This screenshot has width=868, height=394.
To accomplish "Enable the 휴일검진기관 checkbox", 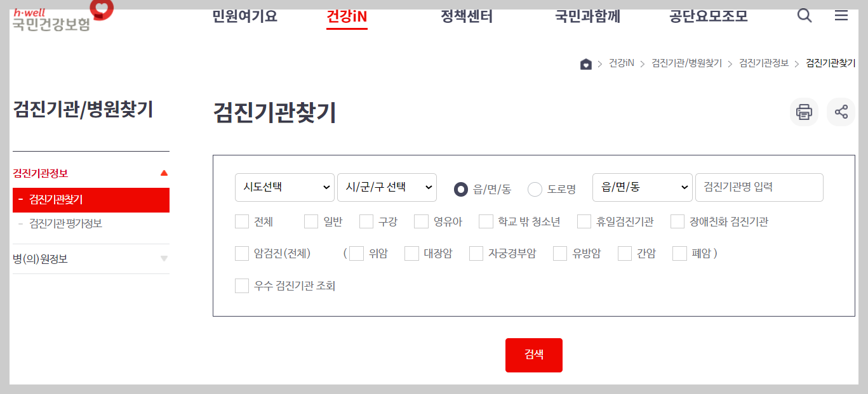I will pyautogui.click(x=584, y=221).
